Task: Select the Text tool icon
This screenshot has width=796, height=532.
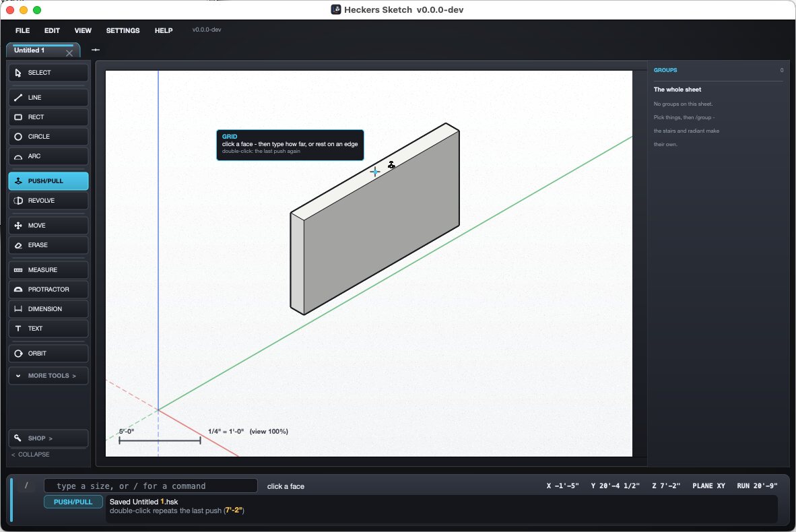Action: point(18,329)
